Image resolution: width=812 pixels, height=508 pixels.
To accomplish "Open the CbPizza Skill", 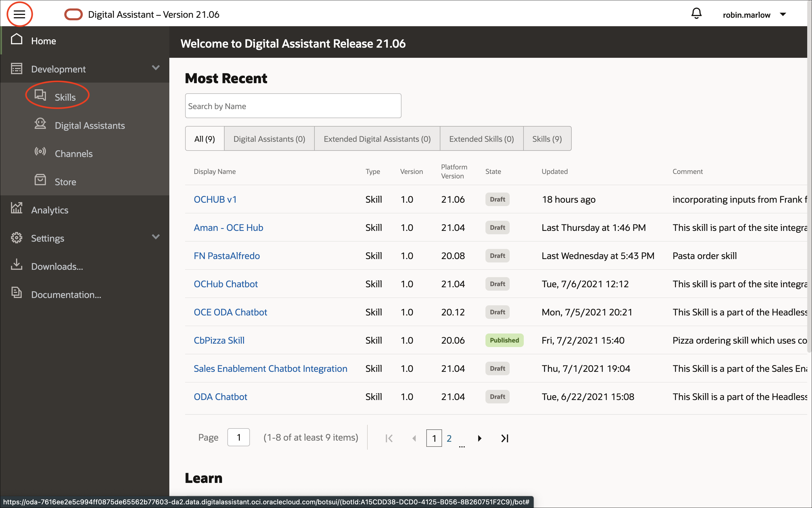I will click(x=219, y=340).
